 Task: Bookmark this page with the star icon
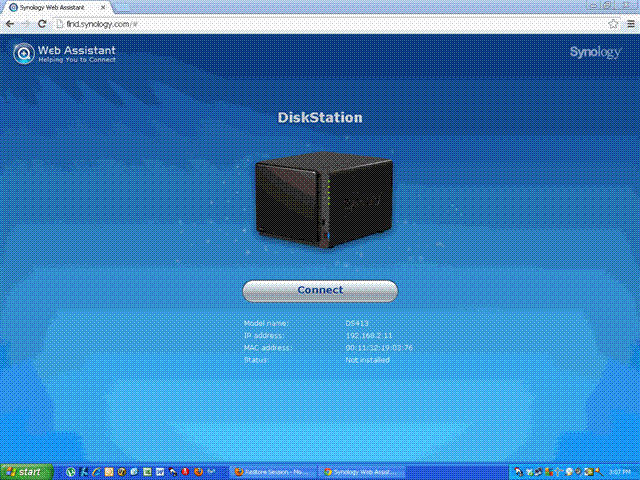[613, 24]
